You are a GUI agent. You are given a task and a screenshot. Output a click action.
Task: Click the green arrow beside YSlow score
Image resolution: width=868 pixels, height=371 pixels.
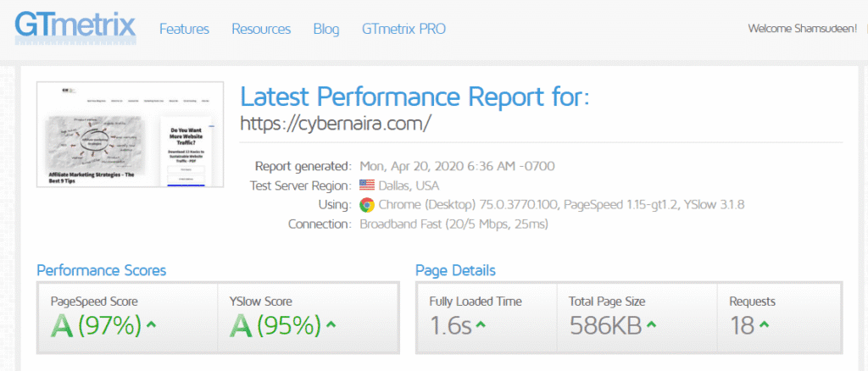[331, 325]
